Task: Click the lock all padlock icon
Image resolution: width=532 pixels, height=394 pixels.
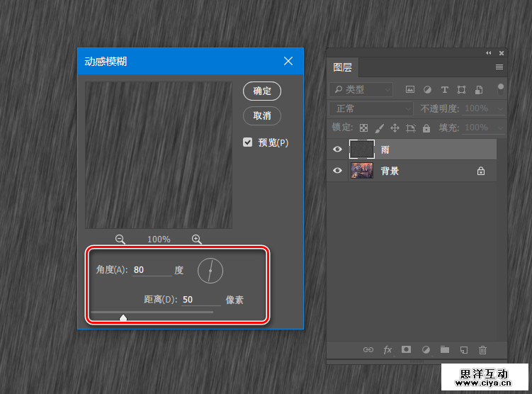Action: tap(426, 128)
